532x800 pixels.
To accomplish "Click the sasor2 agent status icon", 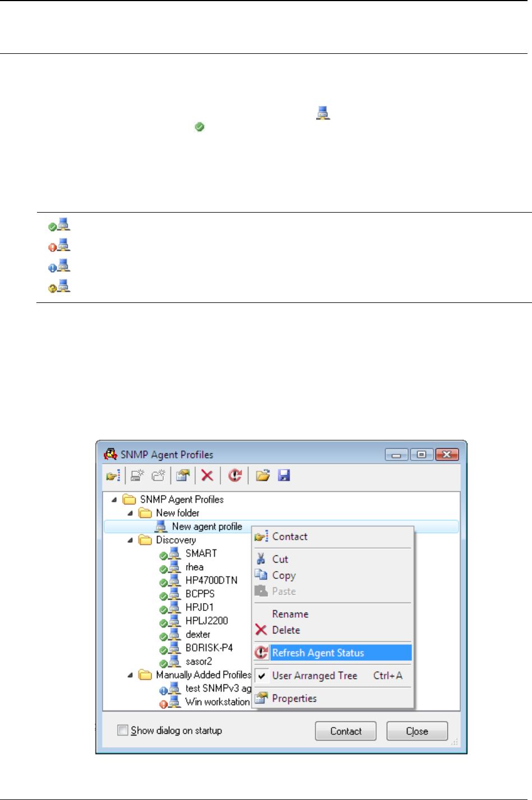I will tap(163, 663).
